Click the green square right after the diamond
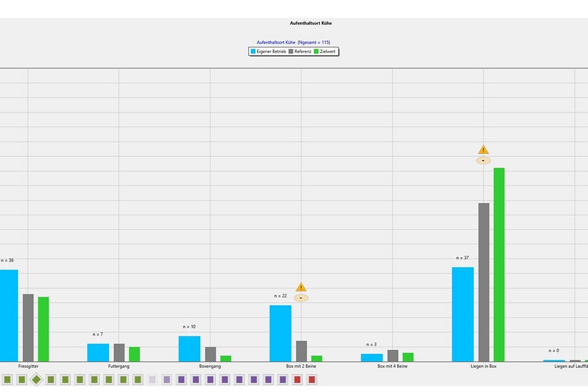 [x=51, y=380]
